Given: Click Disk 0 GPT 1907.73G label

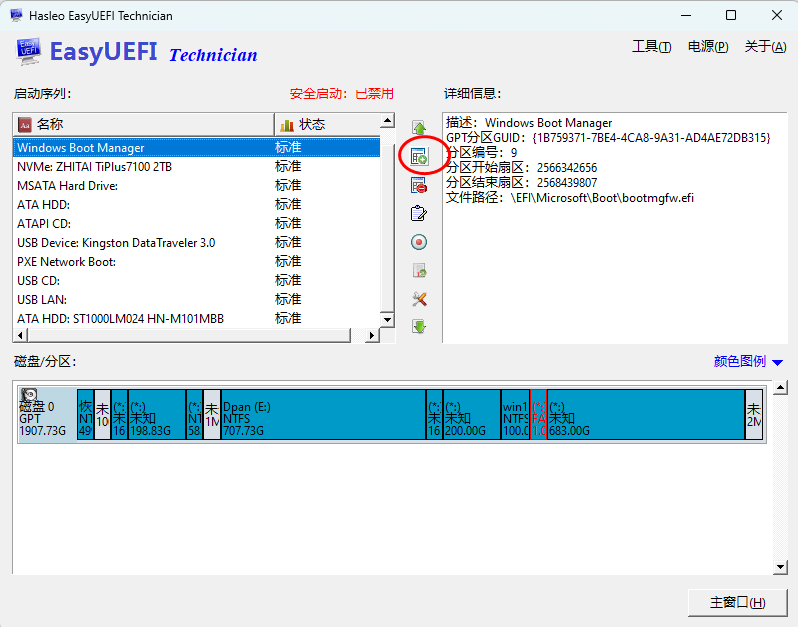Looking at the screenshot, I should (x=42, y=419).
